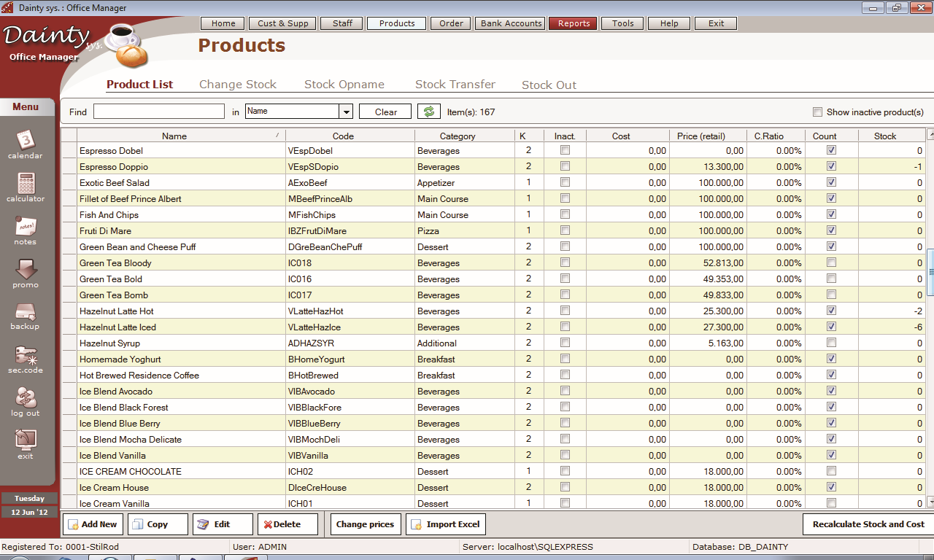934x560 pixels.
Task: Click the Edit product button
Action: pos(223,524)
